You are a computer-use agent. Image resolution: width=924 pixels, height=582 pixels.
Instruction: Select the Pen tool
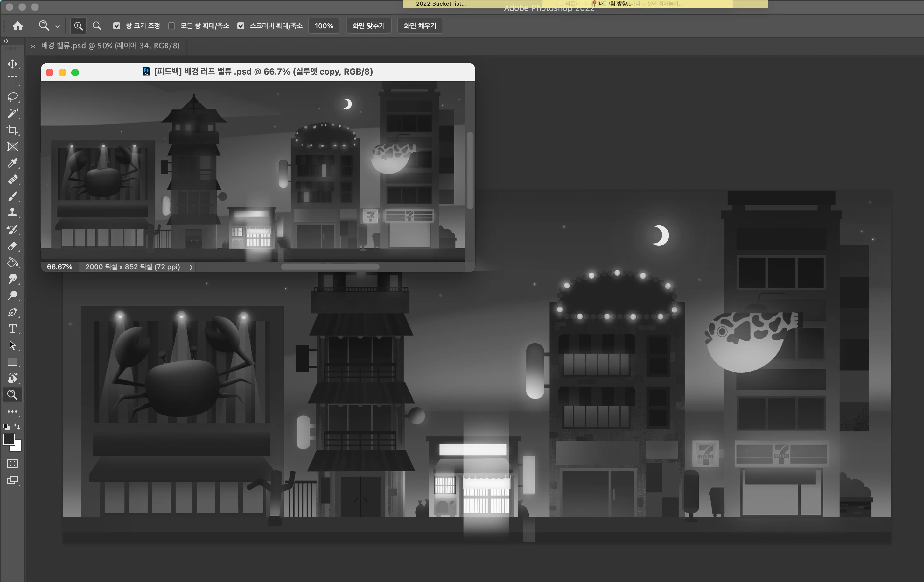click(12, 312)
